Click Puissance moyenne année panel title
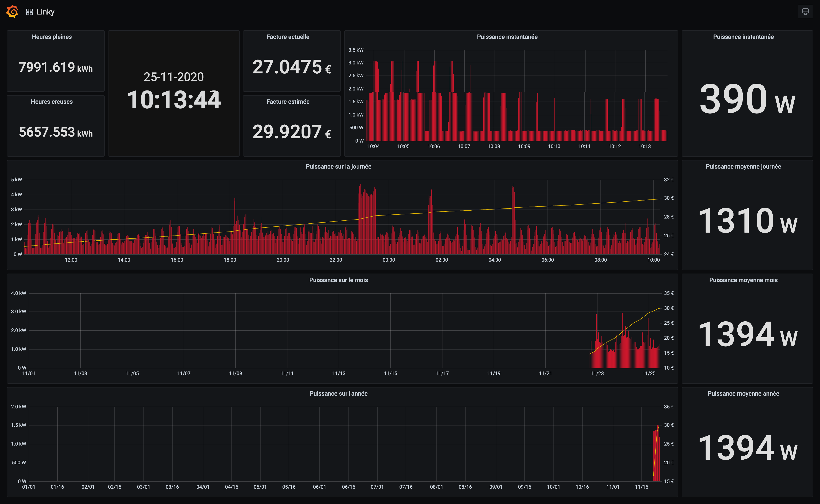This screenshot has width=820, height=504. [743, 393]
